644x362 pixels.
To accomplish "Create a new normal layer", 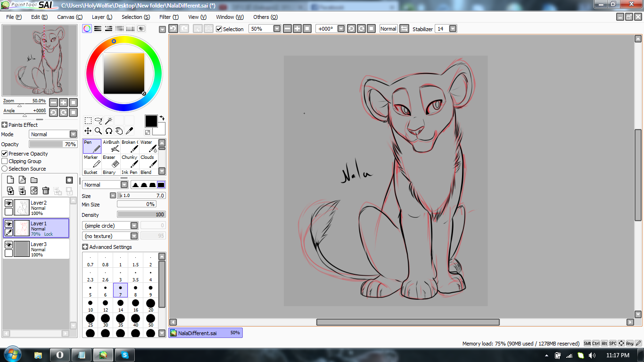I will pyautogui.click(x=10, y=180).
